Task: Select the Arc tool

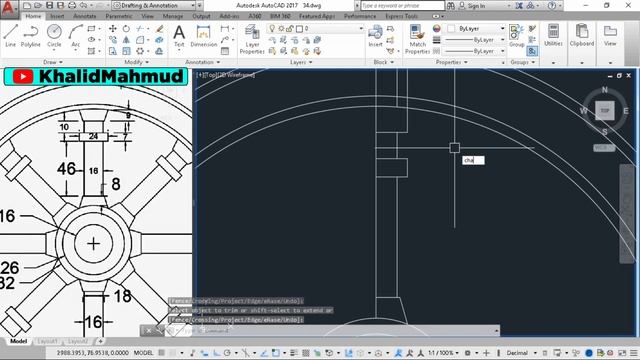Action: pos(76,36)
